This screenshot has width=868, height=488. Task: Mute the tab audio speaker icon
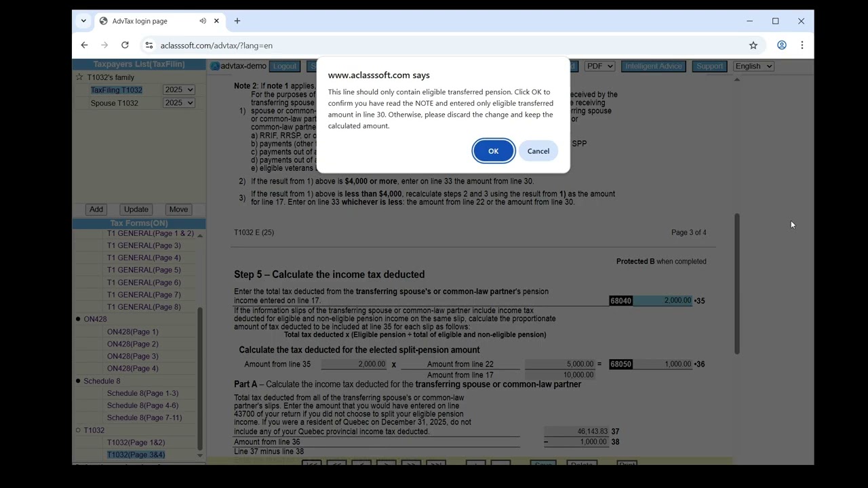tap(203, 21)
